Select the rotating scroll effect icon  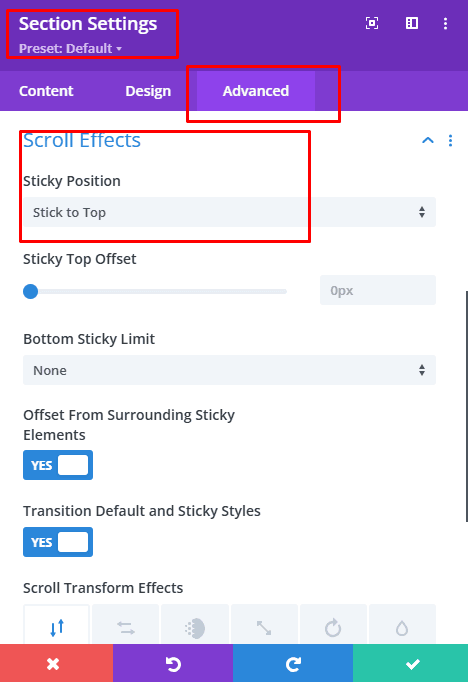333,625
